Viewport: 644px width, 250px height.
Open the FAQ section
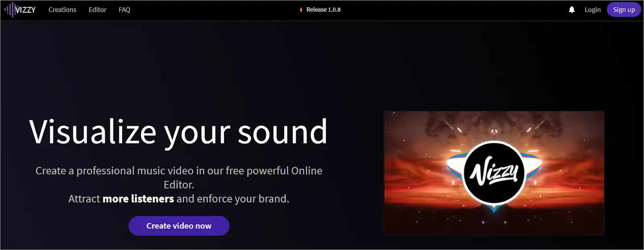[x=124, y=10]
